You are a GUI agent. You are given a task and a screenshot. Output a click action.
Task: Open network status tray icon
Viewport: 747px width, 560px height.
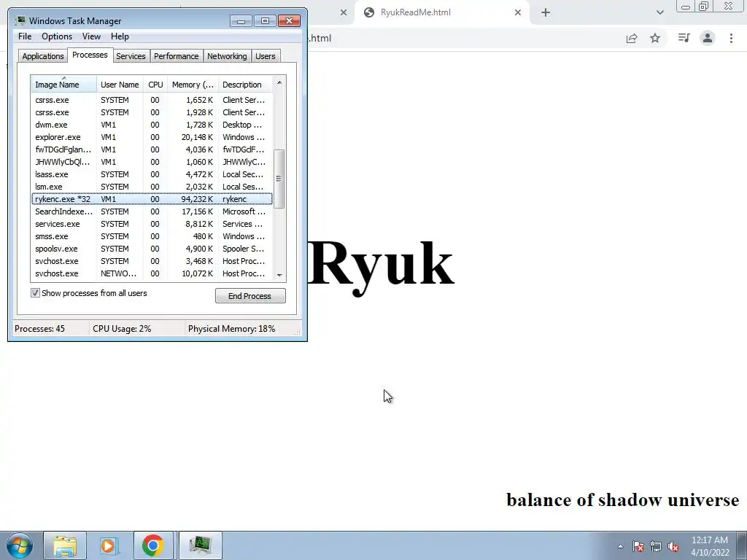656,546
